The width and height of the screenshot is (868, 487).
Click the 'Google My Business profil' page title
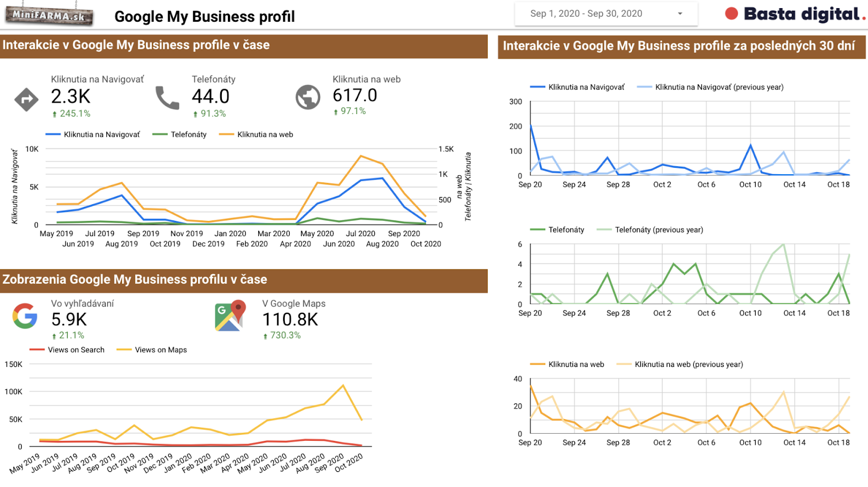pyautogui.click(x=205, y=17)
